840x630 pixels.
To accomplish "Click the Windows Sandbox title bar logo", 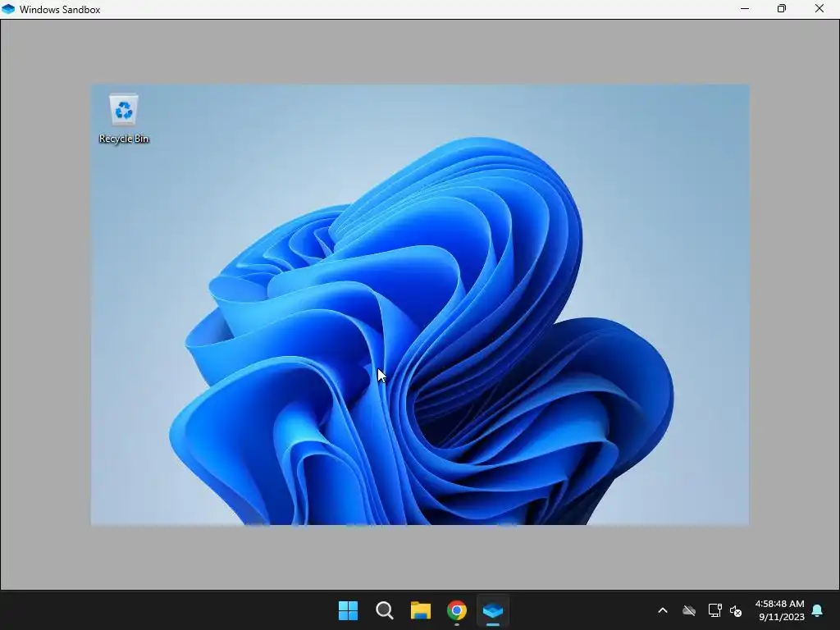I will [x=8, y=9].
